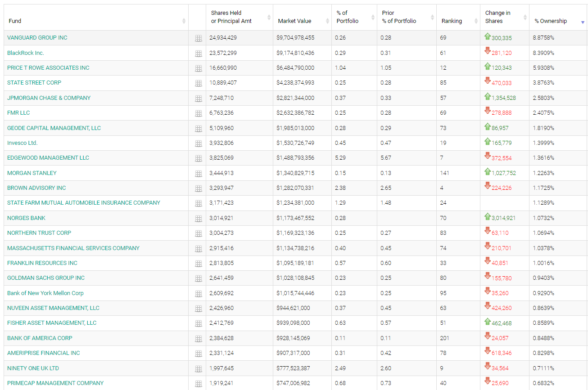Open GOLDMAN SACHS GROUP INC link

point(46,278)
